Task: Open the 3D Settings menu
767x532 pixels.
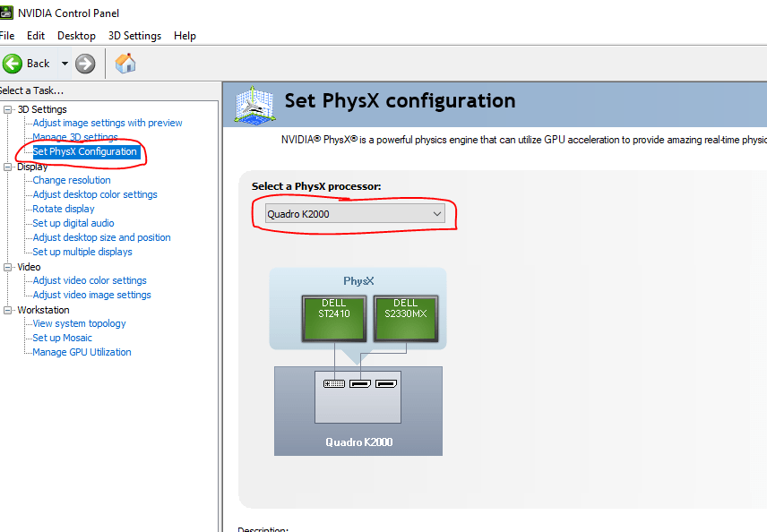Action: [134, 36]
